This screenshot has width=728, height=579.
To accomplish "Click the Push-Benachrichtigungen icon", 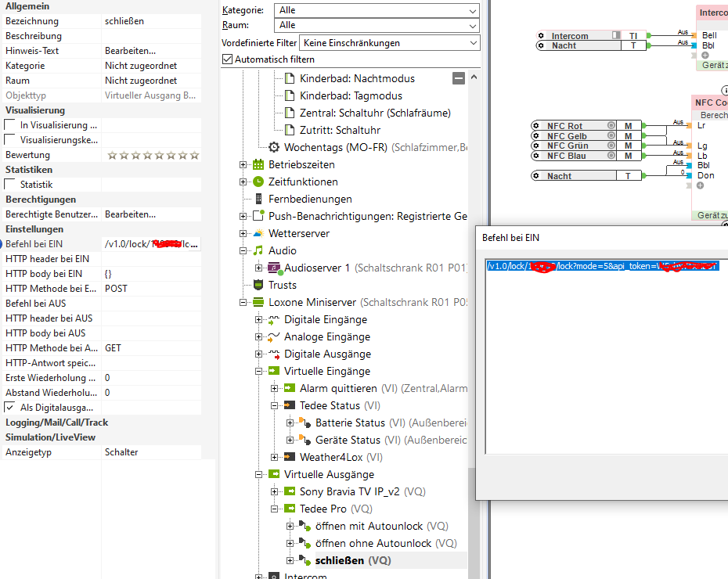I will (x=258, y=216).
